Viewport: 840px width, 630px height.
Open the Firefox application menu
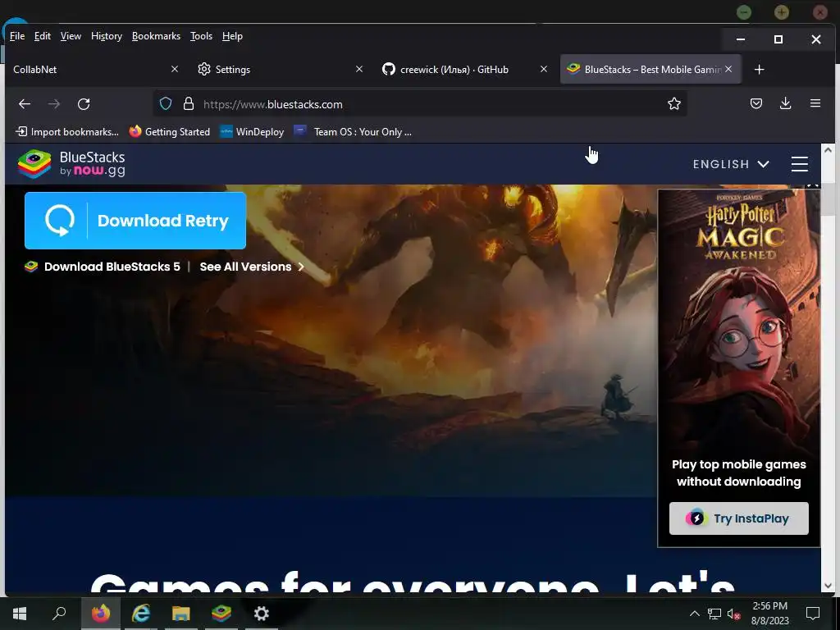[x=815, y=103]
